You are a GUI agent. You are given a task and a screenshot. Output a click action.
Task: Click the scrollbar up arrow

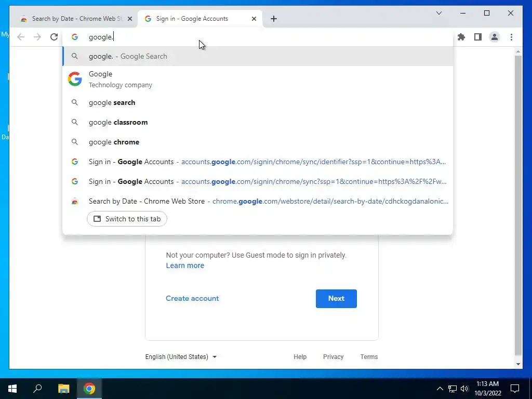(518, 51)
